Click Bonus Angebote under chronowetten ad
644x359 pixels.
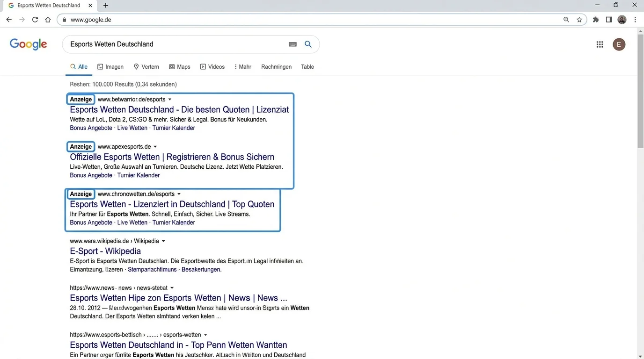pos(91,223)
